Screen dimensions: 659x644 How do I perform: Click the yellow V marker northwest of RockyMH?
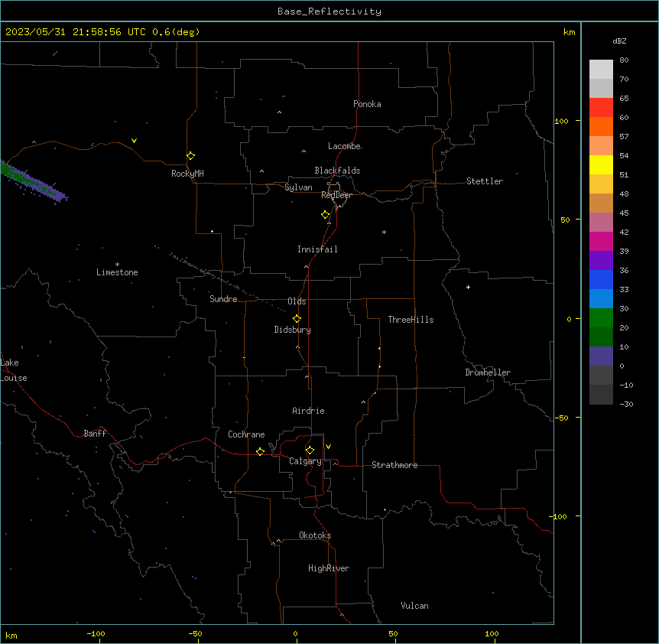coord(134,141)
